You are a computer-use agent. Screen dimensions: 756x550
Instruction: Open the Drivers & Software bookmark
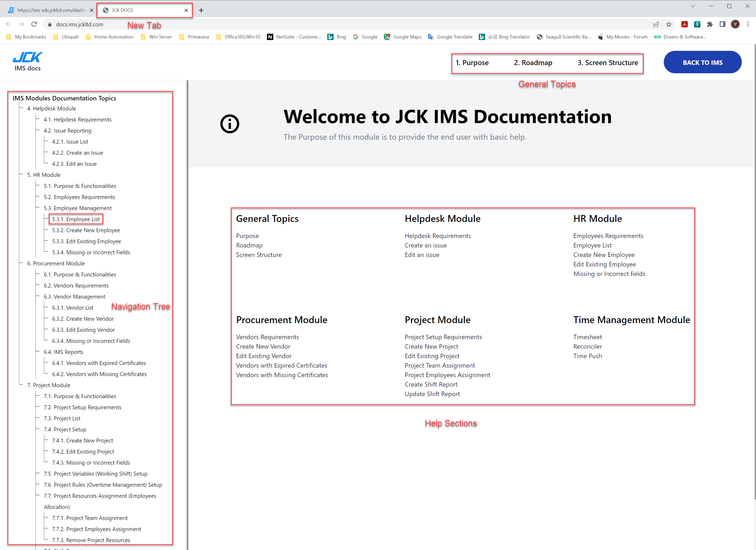point(680,37)
